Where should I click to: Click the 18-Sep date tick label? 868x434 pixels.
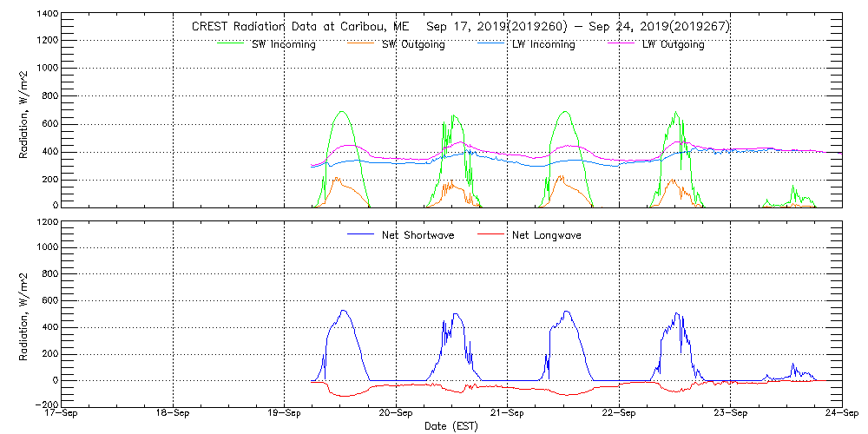coord(174,414)
